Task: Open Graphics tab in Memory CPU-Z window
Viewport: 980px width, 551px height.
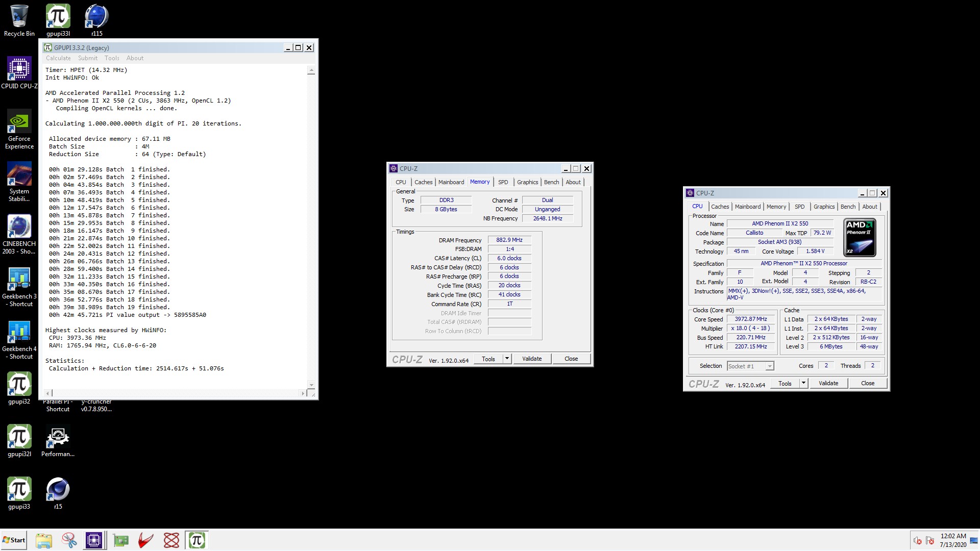Action: (527, 182)
